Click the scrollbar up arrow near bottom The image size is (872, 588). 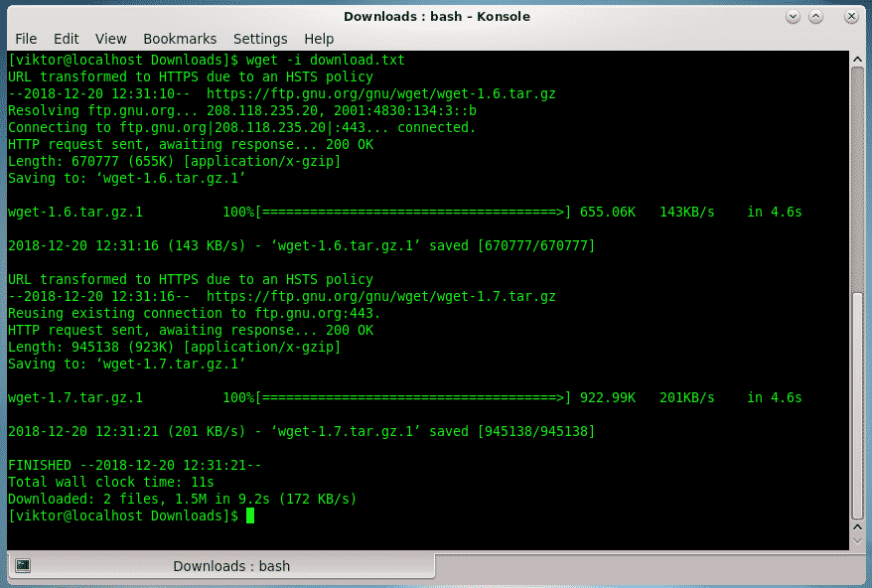click(x=857, y=526)
